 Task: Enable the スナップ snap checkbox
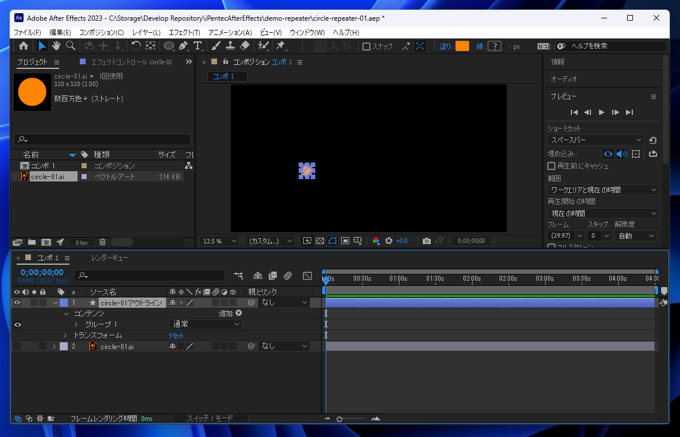(366, 46)
